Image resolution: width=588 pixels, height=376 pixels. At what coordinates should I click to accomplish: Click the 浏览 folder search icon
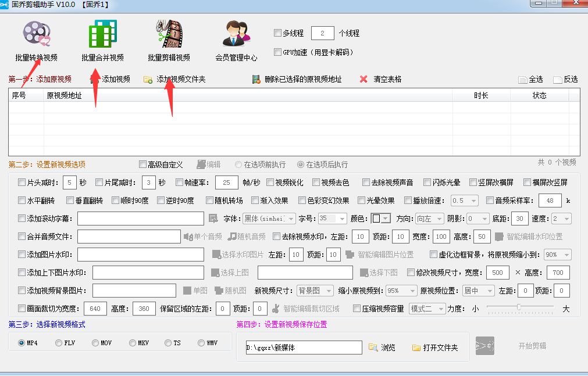pos(373,348)
